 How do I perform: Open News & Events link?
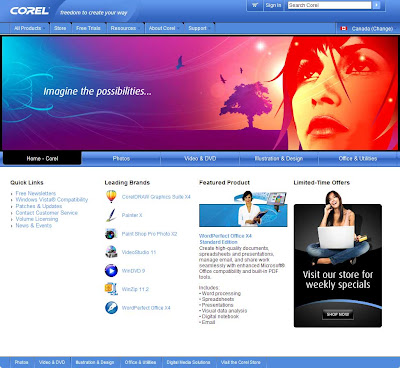pyautogui.click(x=34, y=225)
